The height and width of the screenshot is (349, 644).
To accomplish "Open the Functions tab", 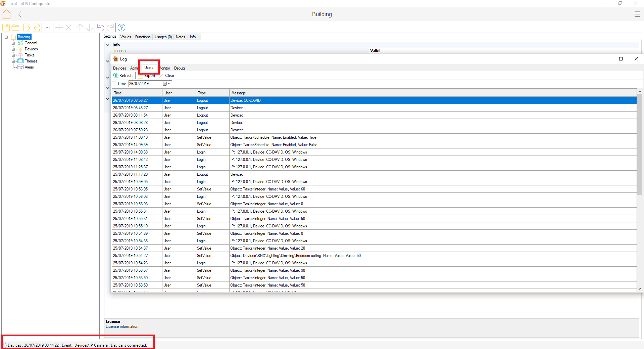I will click(143, 37).
